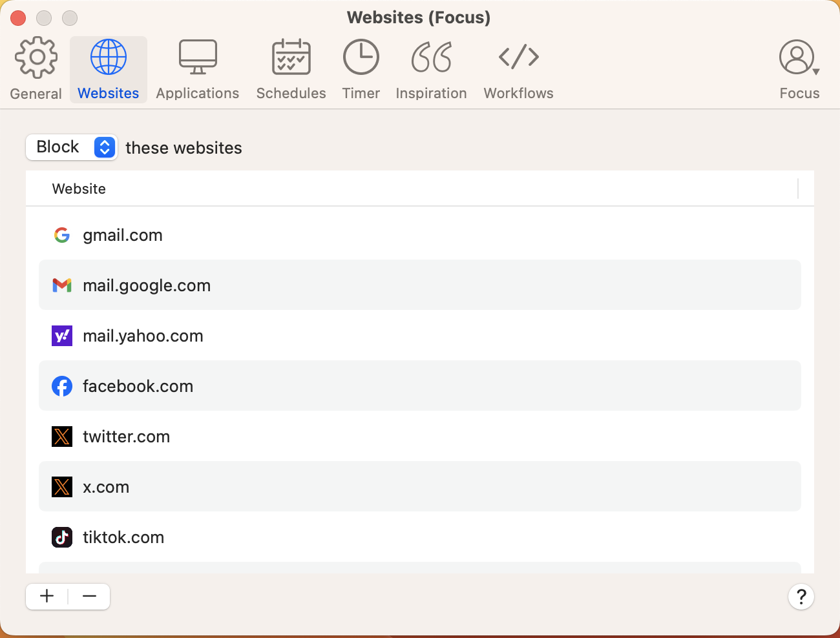840x638 pixels.
Task: Select the mail.yahoo.com row
Action: [420, 336]
